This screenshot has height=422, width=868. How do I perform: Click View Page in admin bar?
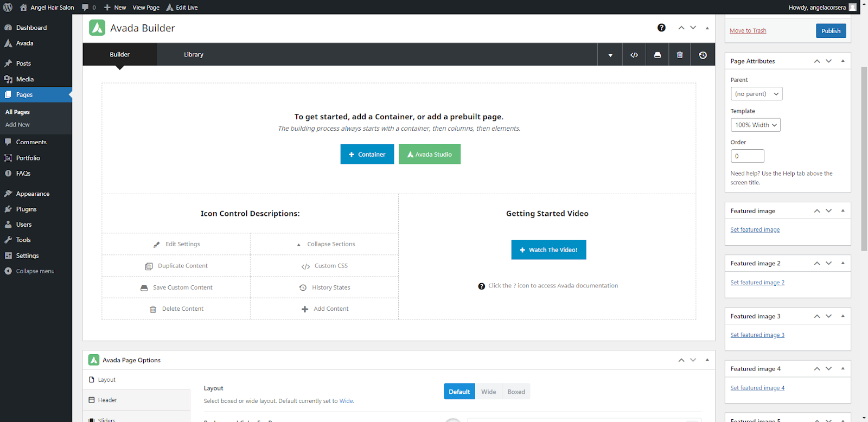[146, 8]
